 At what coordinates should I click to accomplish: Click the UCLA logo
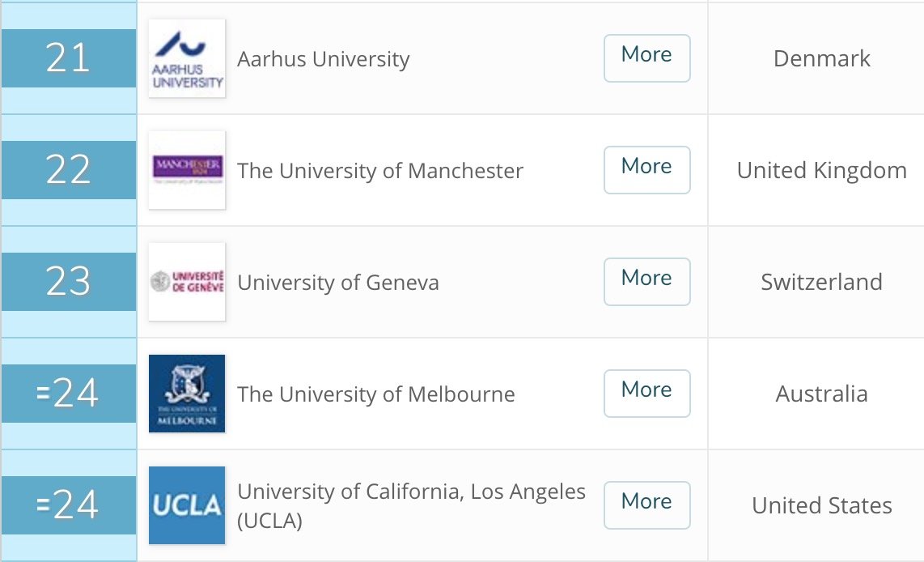[187, 505]
